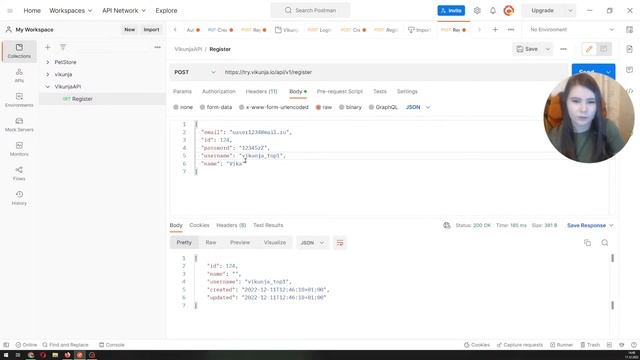Viewport: 640px width, 360px height.
Task: Select the none body type
Action: point(183,107)
